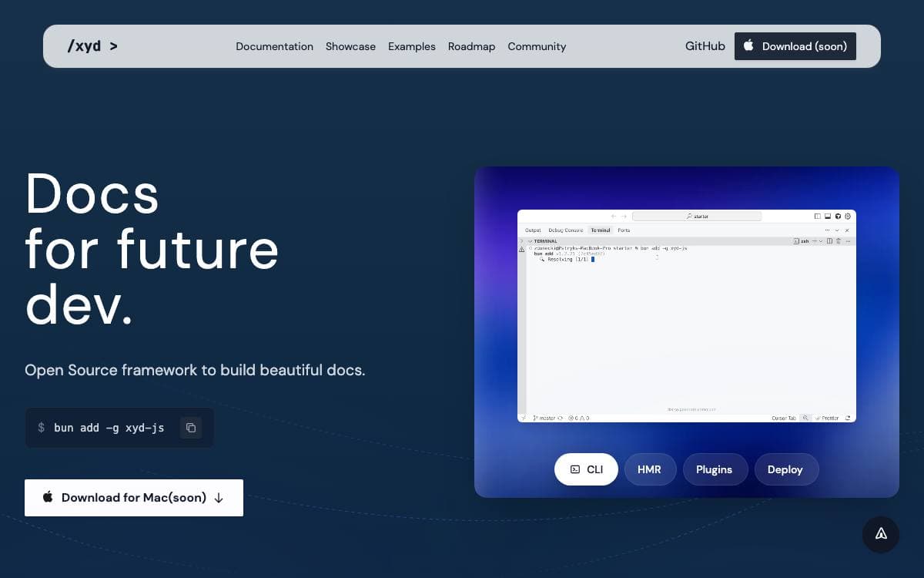The width and height of the screenshot is (924, 578).
Task: Select the Plugins preview tab
Action: (x=715, y=469)
